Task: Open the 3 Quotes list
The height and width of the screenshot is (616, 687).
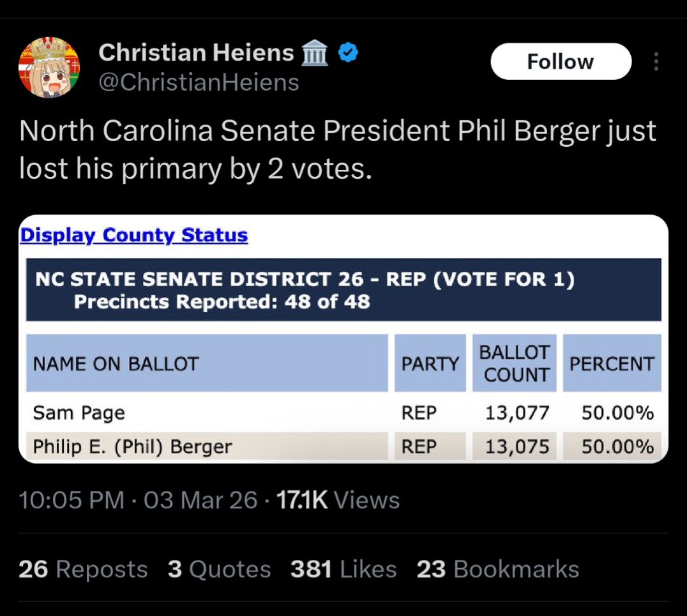Action: pyautogui.click(x=219, y=569)
